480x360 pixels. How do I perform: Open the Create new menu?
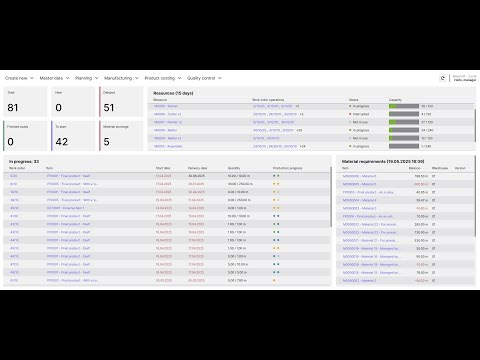point(19,78)
